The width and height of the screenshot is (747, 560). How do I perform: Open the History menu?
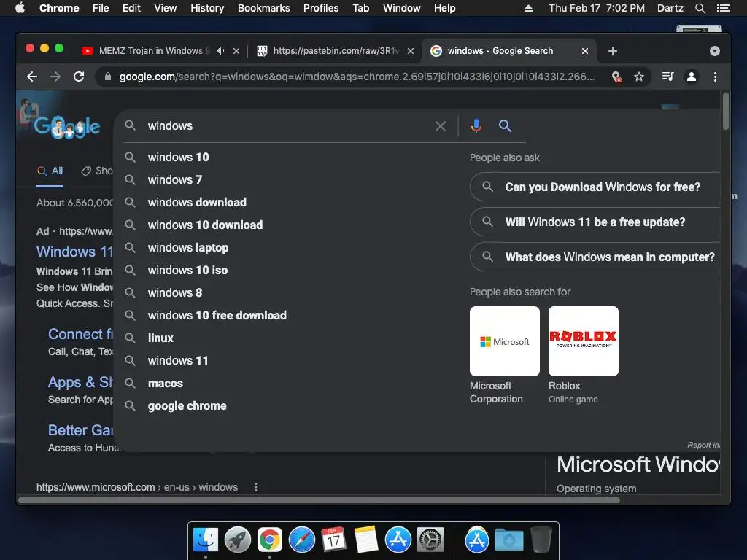pyautogui.click(x=207, y=8)
